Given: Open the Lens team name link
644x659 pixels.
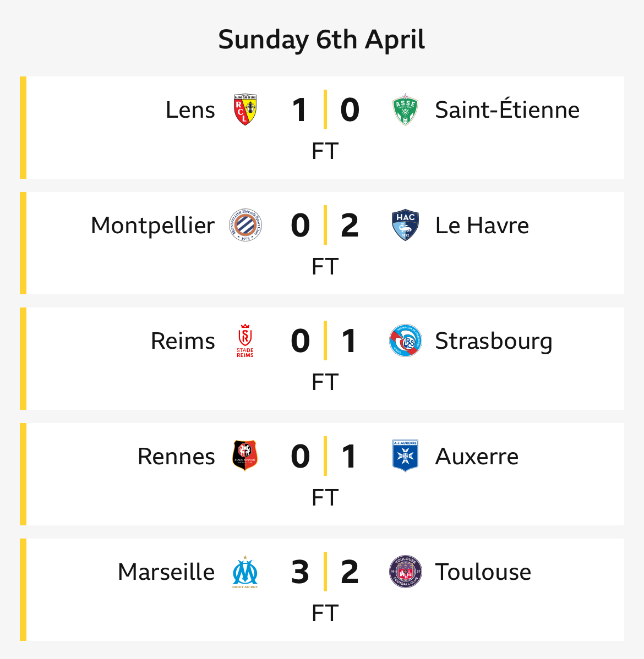Looking at the screenshot, I should click(190, 110).
